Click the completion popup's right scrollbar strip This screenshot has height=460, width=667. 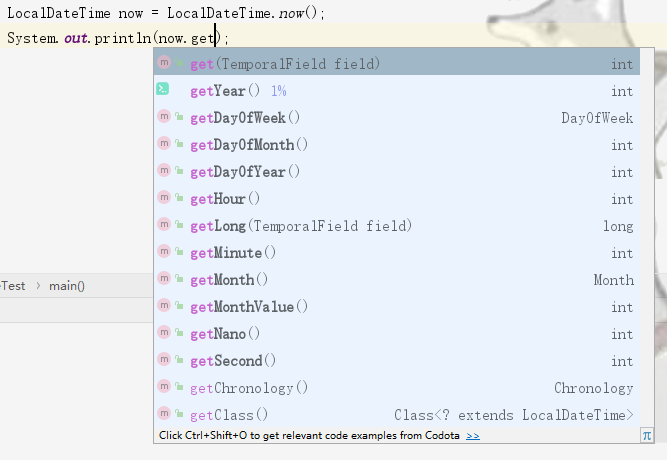coord(647,238)
